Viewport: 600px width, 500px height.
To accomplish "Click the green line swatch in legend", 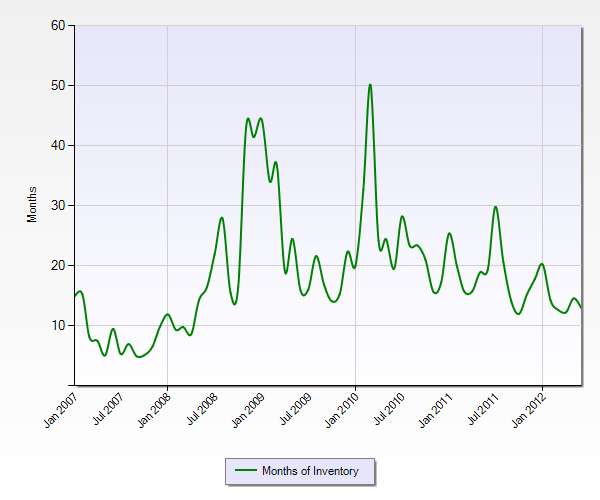I will click(244, 470).
